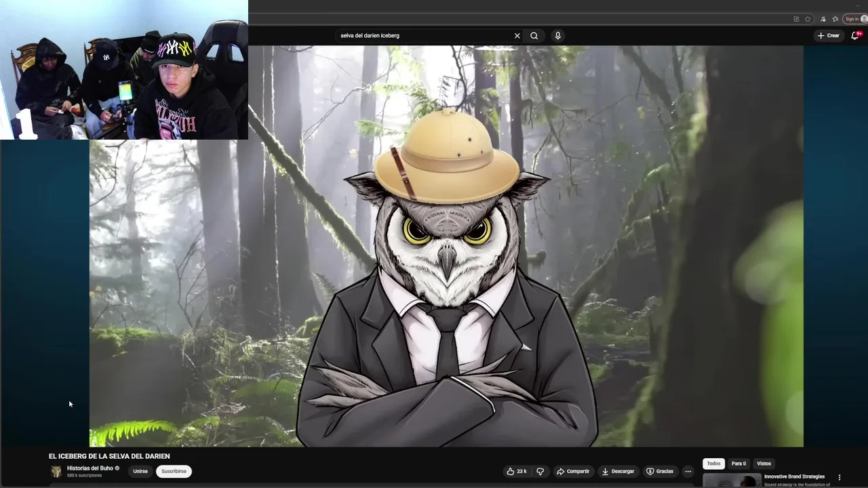
Task: Click the video title EL ICEBERG DE LA SELVA DEL DARIEN
Action: (109, 456)
